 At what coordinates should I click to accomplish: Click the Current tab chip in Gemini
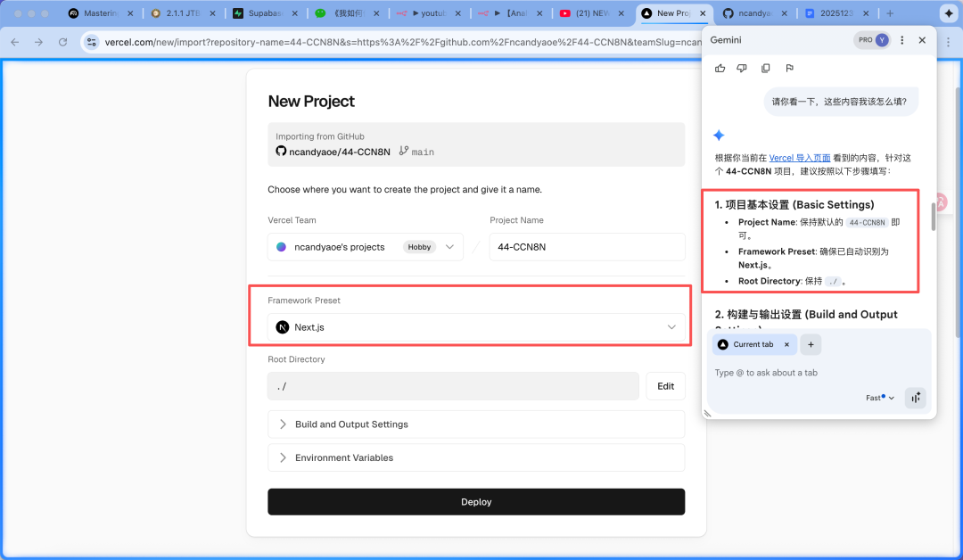pyautogui.click(x=753, y=344)
